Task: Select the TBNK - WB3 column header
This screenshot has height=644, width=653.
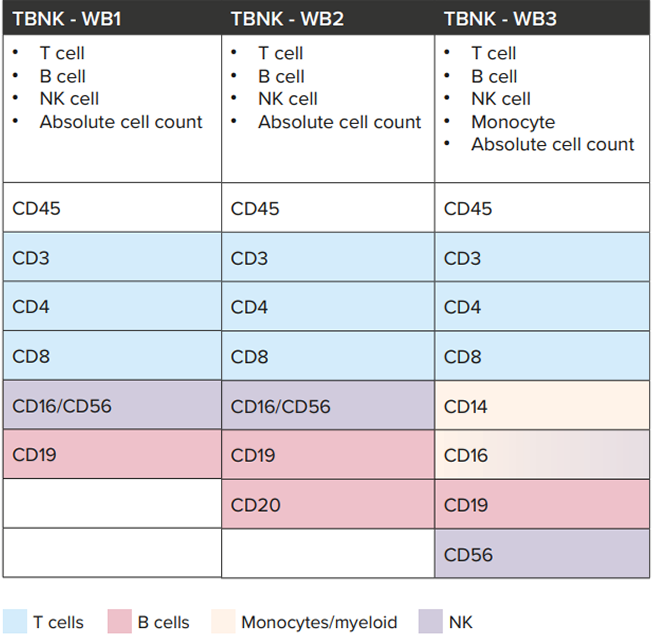Action: click(542, 18)
